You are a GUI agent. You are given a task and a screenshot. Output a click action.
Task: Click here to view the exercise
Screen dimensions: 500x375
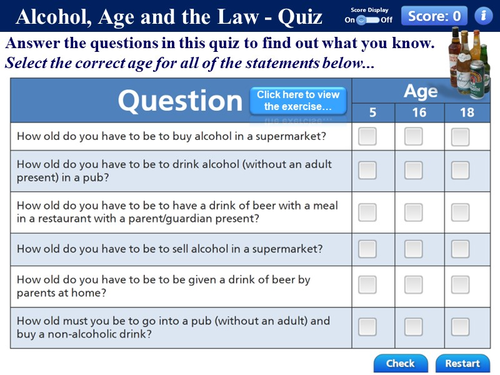coord(298,101)
